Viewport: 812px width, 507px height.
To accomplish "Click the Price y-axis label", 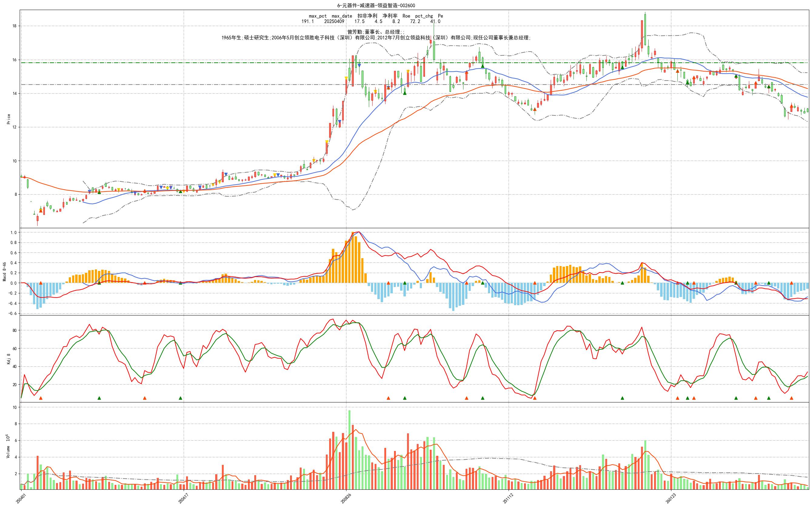I will (x=9, y=119).
